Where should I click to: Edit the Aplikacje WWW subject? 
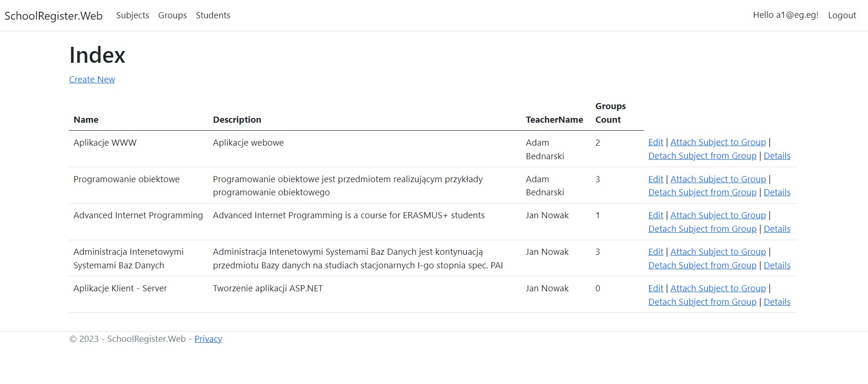coord(656,142)
